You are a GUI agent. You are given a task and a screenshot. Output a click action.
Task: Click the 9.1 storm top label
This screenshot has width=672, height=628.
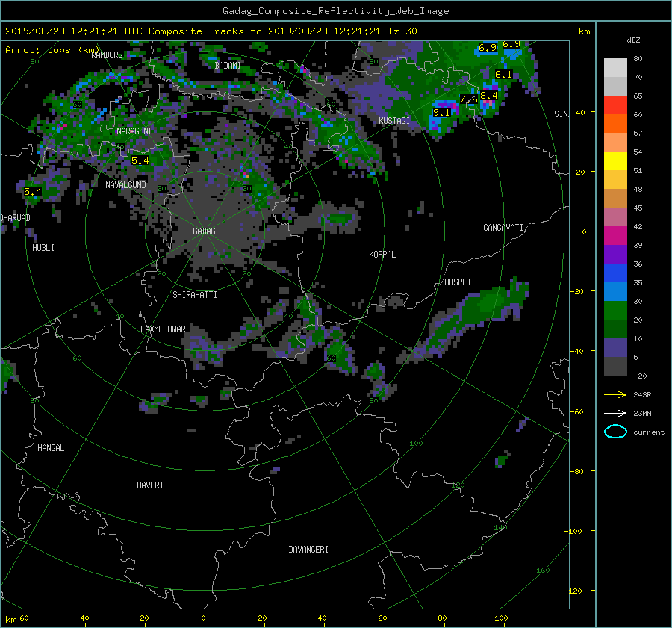coord(441,113)
